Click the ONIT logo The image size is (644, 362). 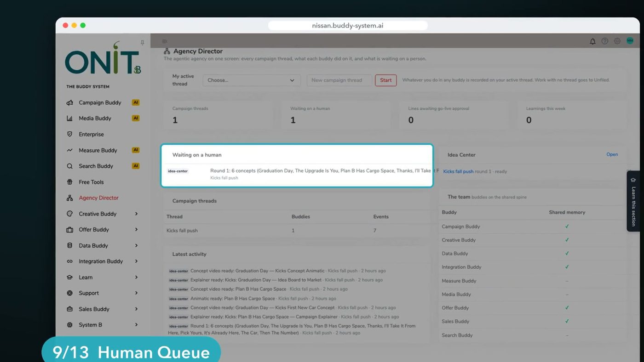(x=103, y=58)
